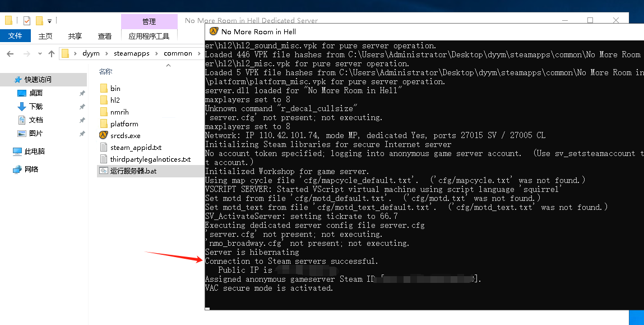The height and width of the screenshot is (325, 644).
Task: Expand the chevron before dyym in address bar
Action: point(75,53)
